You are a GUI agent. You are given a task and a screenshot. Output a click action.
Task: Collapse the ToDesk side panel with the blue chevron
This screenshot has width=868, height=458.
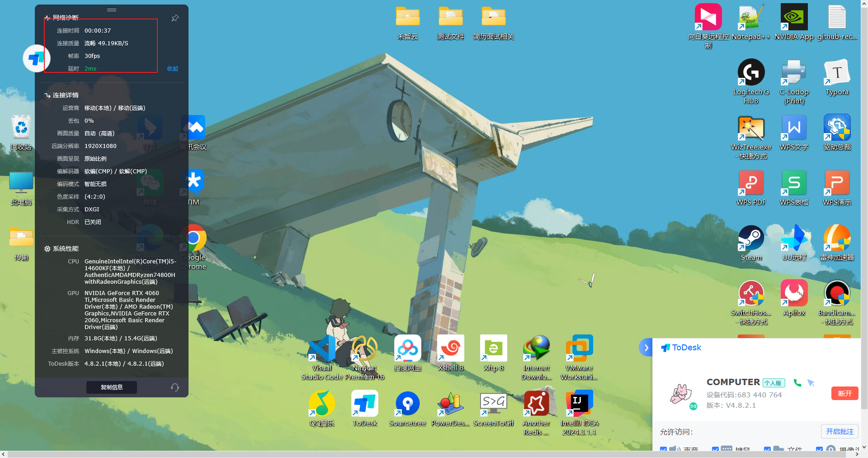coord(646,348)
